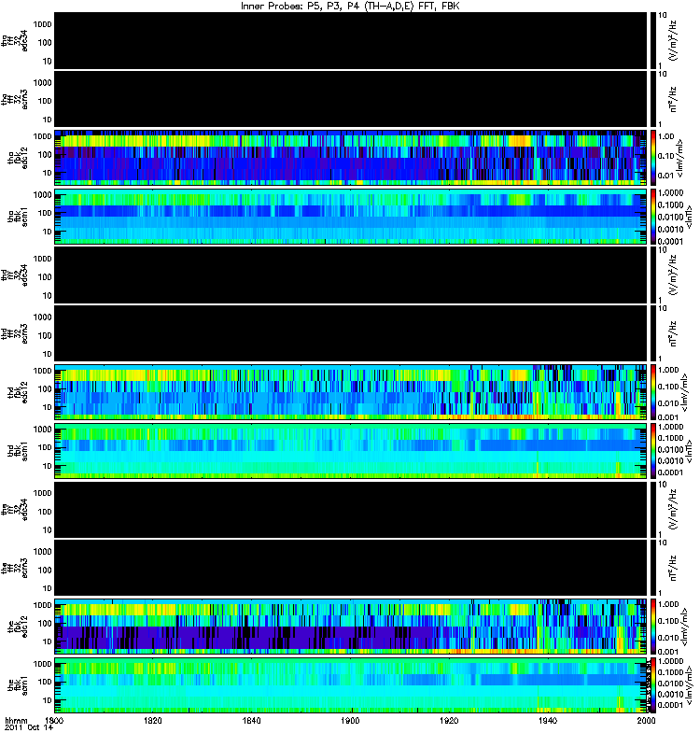Click the '10' frequency tick of the fbk scm1 panel
Image resolution: width=700 pixels, height=747 pixels.
[x=48, y=700]
